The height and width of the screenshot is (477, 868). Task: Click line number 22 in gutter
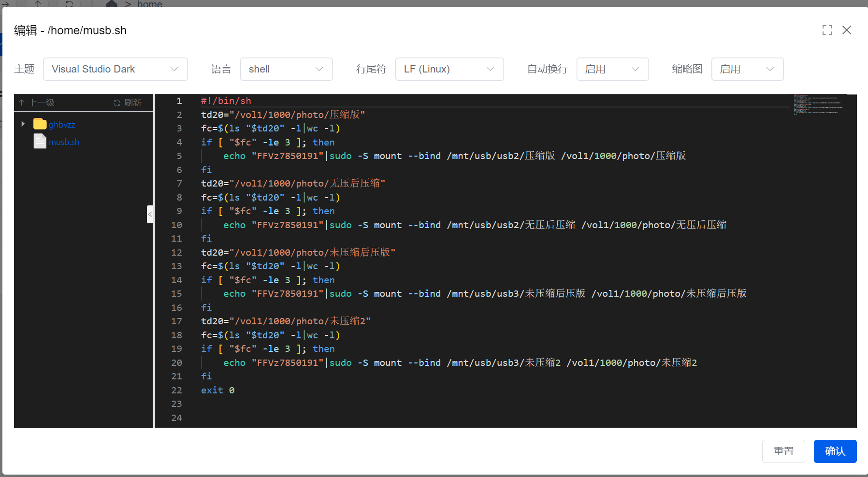coord(177,390)
